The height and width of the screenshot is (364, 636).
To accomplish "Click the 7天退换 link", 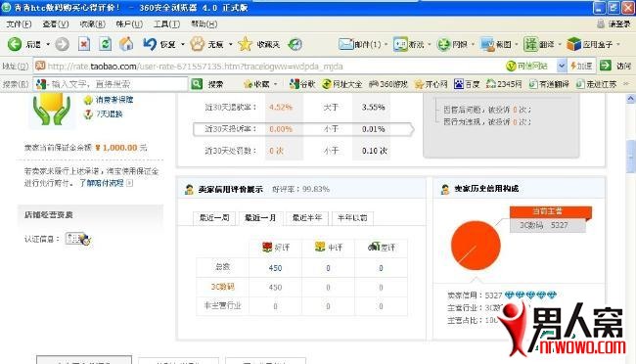I will pyautogui.click(x=110, y=114).
